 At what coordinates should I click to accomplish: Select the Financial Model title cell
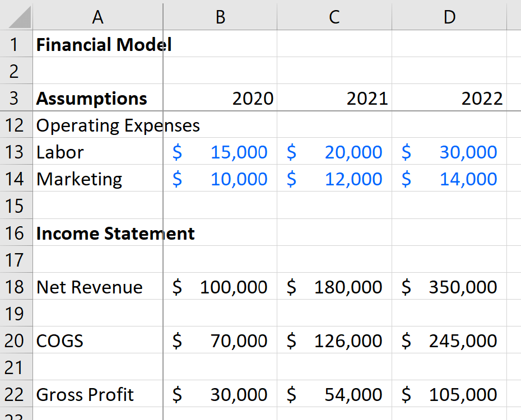[x=97, y=44]
